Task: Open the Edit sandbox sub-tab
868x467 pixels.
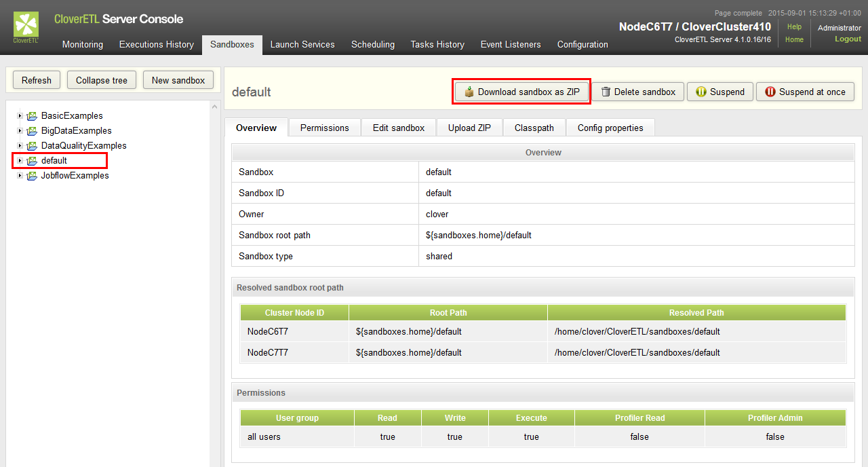Action: (x=399, y=128)
